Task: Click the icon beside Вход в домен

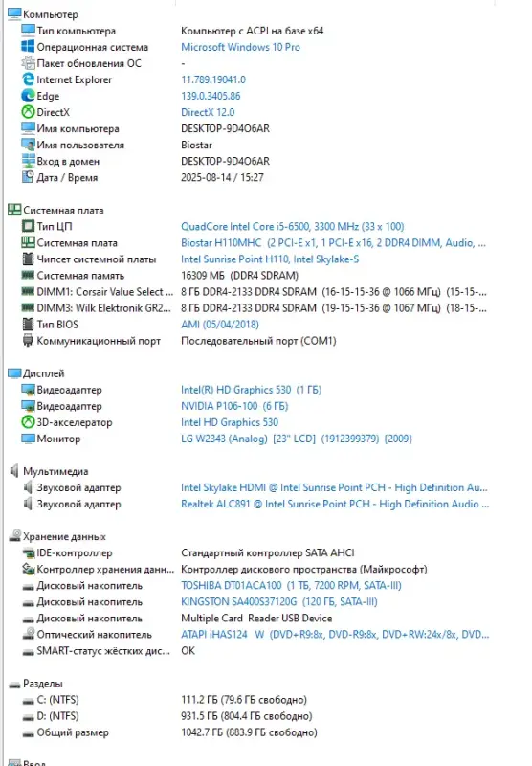Action: [28, 161]
